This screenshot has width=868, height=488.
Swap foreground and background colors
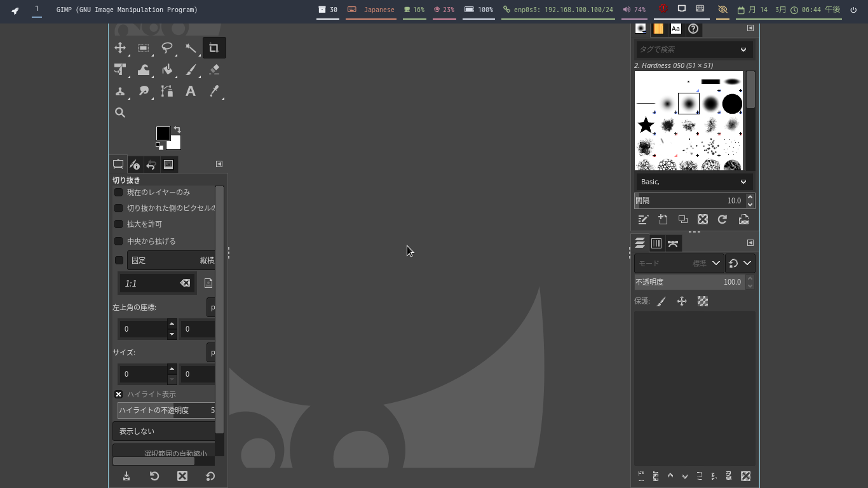pos(177,130)
